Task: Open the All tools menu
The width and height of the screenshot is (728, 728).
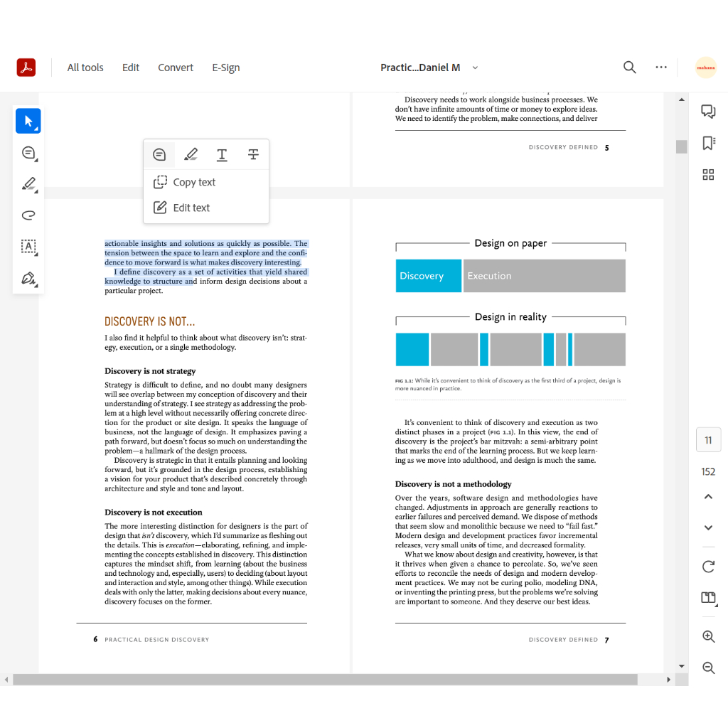Action: click(x=85, y=68)
